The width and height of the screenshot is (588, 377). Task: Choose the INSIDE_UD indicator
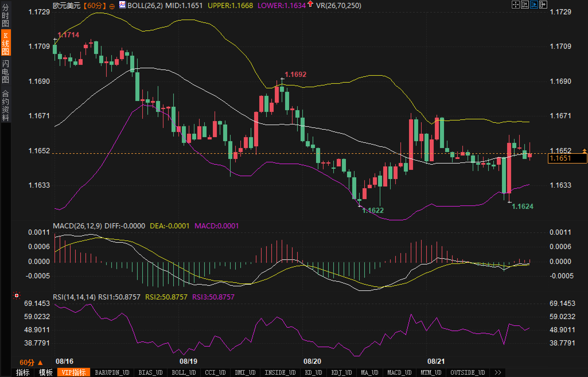pyautogui.click(x=280, y=372)
